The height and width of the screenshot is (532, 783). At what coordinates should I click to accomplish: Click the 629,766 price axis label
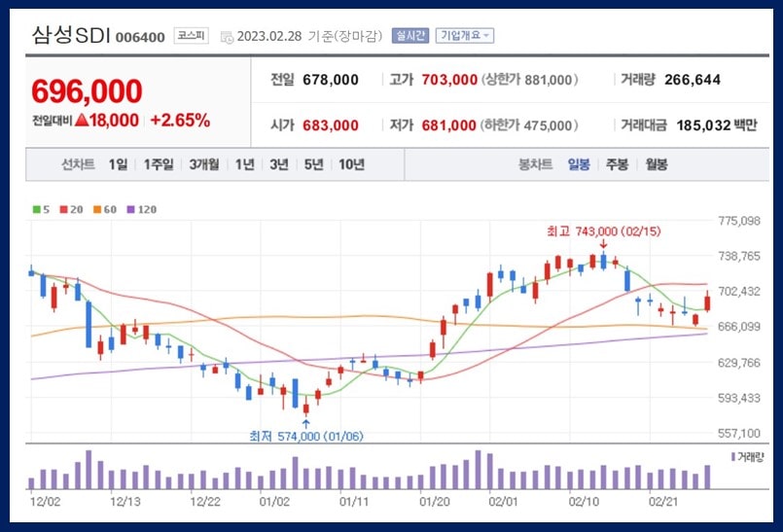(x=739, y=363)
